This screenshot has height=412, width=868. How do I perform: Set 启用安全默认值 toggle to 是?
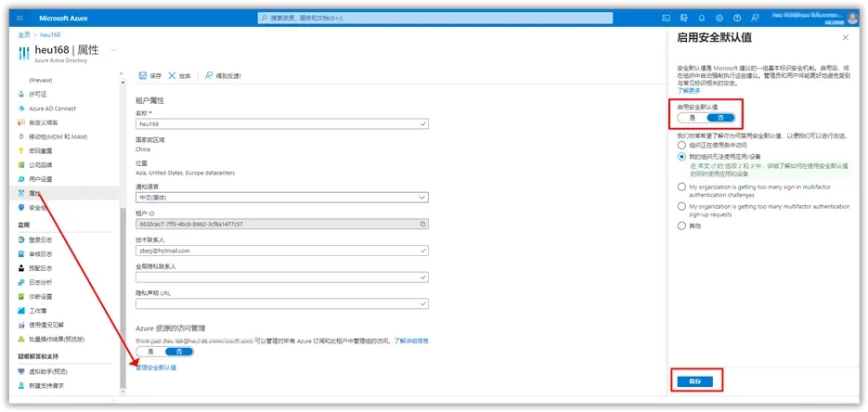point(692,118)
